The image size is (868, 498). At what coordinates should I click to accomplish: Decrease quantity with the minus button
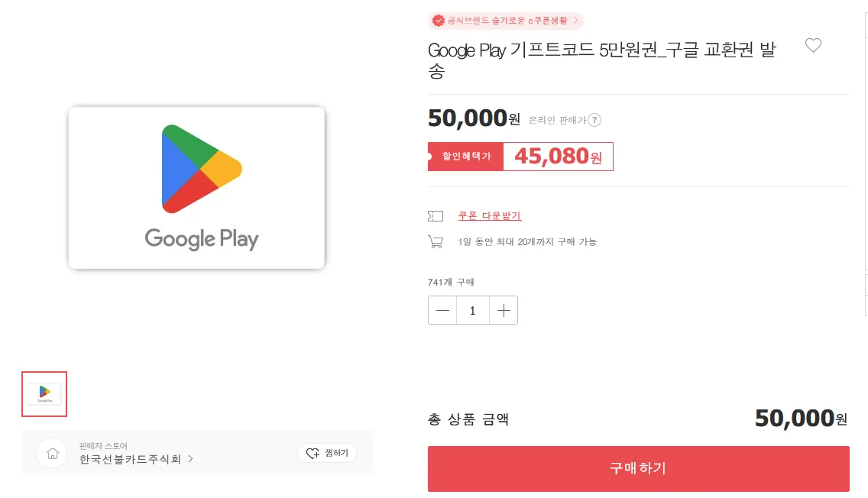[442, 310]
